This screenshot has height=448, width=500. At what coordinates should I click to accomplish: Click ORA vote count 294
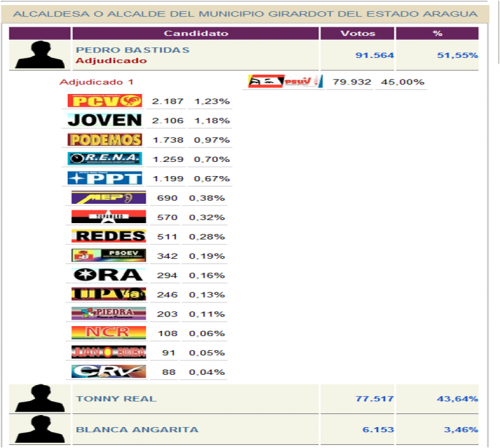[167, 275]
